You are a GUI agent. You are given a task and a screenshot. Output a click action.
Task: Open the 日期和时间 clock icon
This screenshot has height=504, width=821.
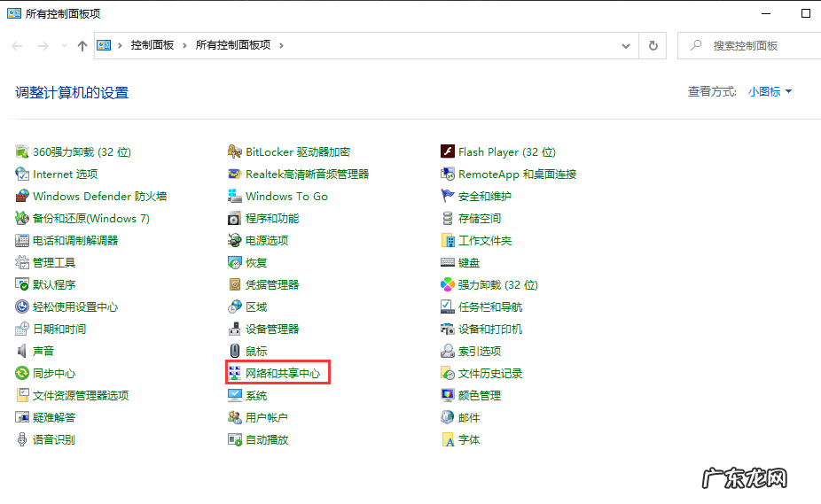click(22, 329)
